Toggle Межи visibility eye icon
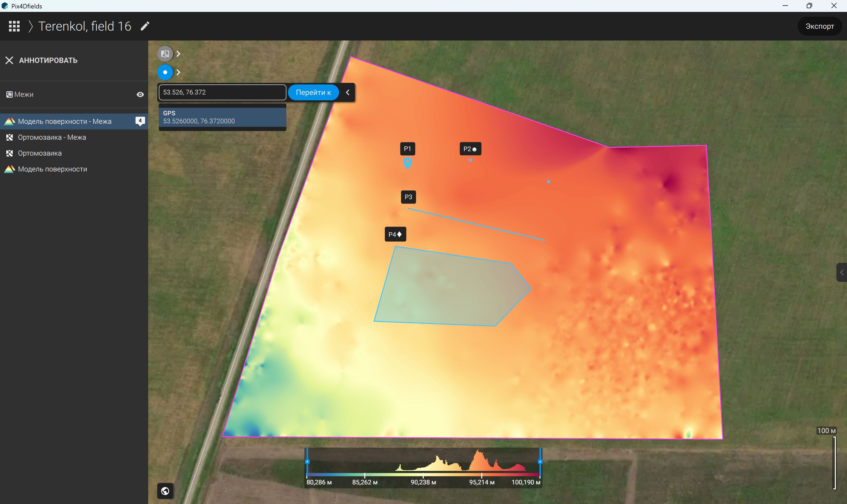The image size is (847, 504). [x=140, y=94]
